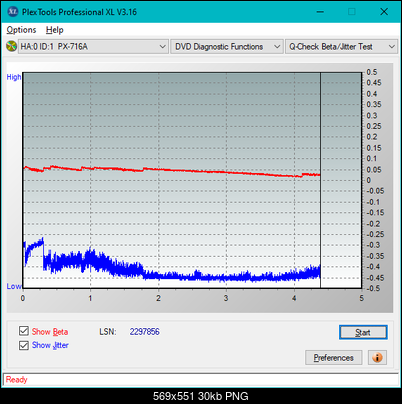The width and height of the screenshot is (402, 404).
Task: Click the LSN value 2297856
Action: click(145, 332)
